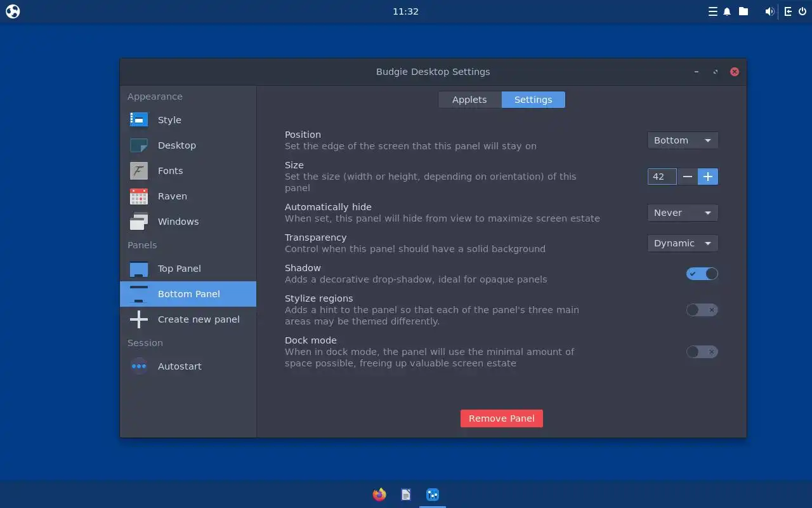Select the Bottom Panel entry
The width and height of the screenshot is (812, 508).
pos(188,294)
